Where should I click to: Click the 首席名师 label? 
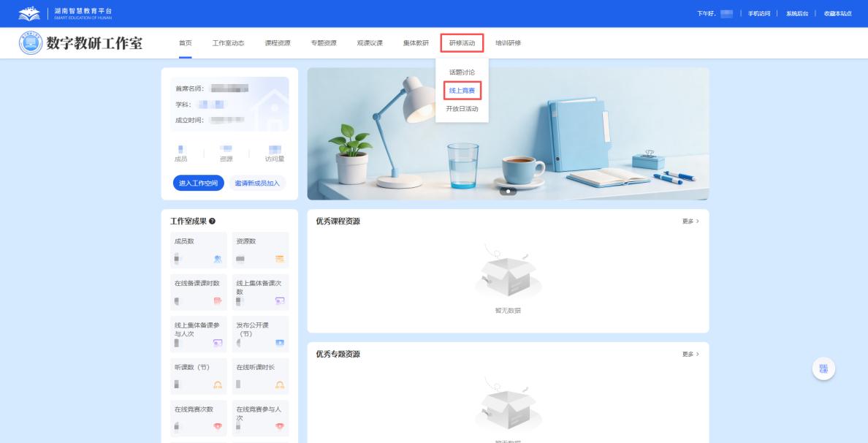189,88
